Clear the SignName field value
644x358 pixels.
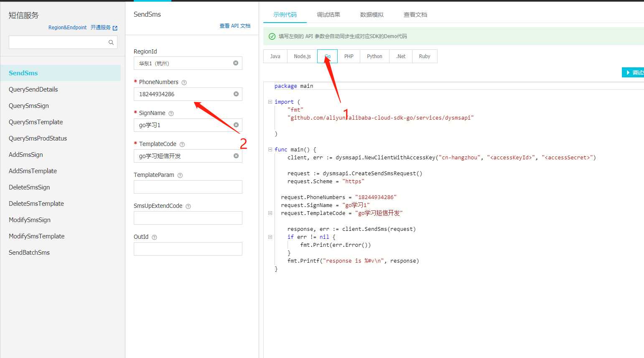click(x=236, y=125)
